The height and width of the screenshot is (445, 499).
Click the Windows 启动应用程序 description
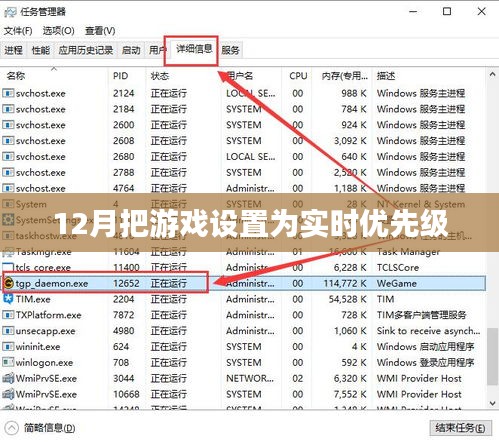coord(425,347)
